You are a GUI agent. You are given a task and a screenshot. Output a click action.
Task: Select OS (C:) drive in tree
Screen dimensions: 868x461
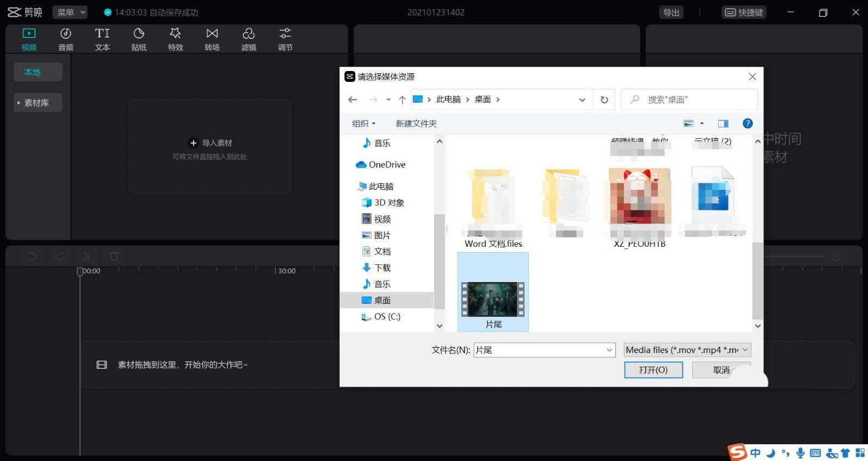[381, 317]
